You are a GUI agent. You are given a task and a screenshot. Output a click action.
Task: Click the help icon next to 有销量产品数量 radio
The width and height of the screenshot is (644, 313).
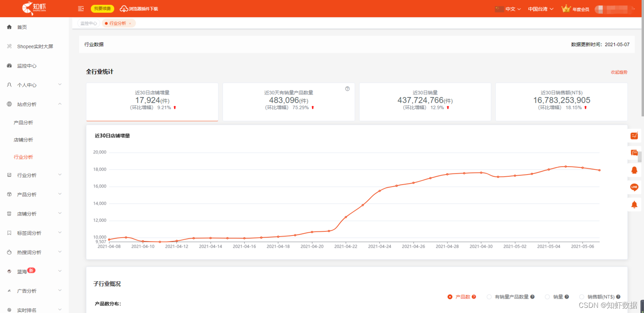coord(532,297)
